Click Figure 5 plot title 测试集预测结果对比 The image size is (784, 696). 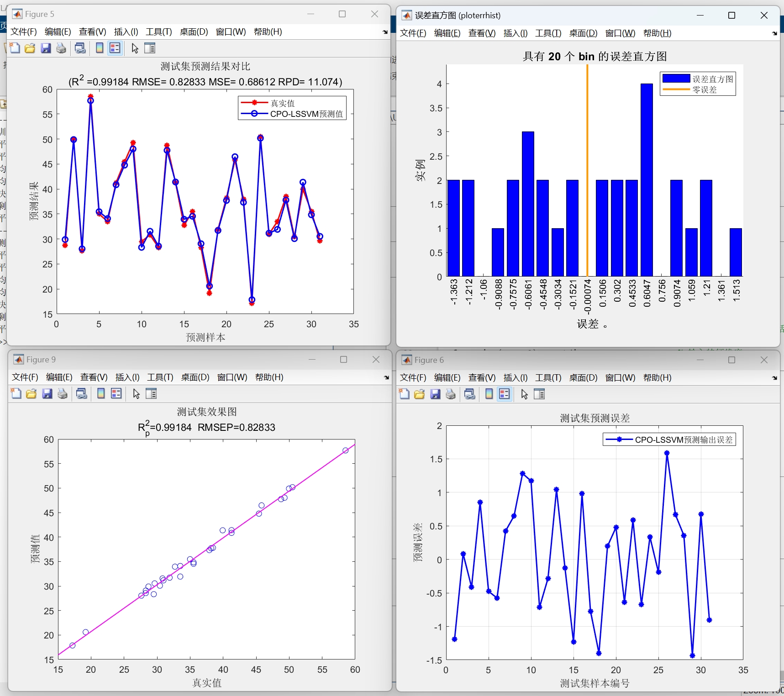205,66
